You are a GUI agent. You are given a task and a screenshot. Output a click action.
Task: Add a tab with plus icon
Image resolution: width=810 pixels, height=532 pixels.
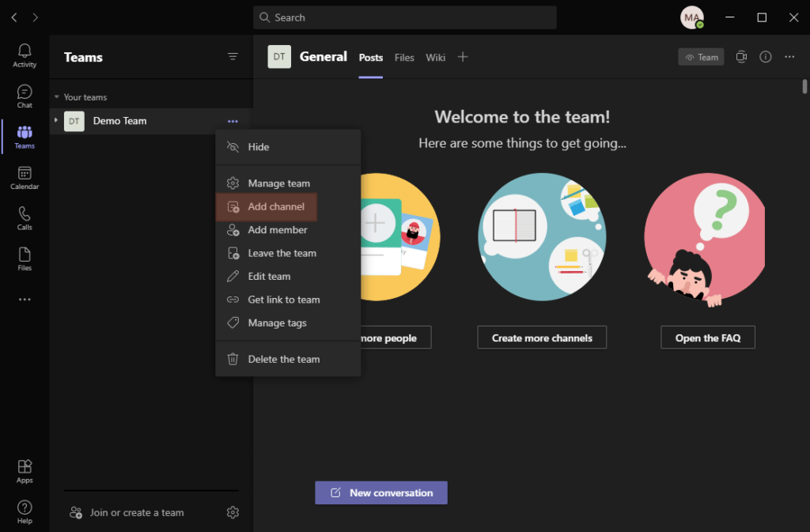[x=463, y=57]
